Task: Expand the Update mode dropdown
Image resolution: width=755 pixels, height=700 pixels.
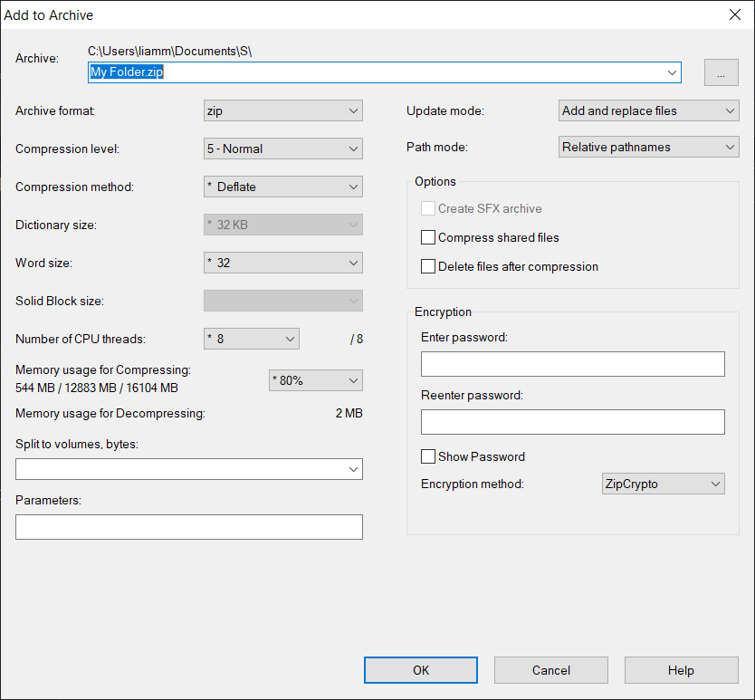Action: pos(649,110)
